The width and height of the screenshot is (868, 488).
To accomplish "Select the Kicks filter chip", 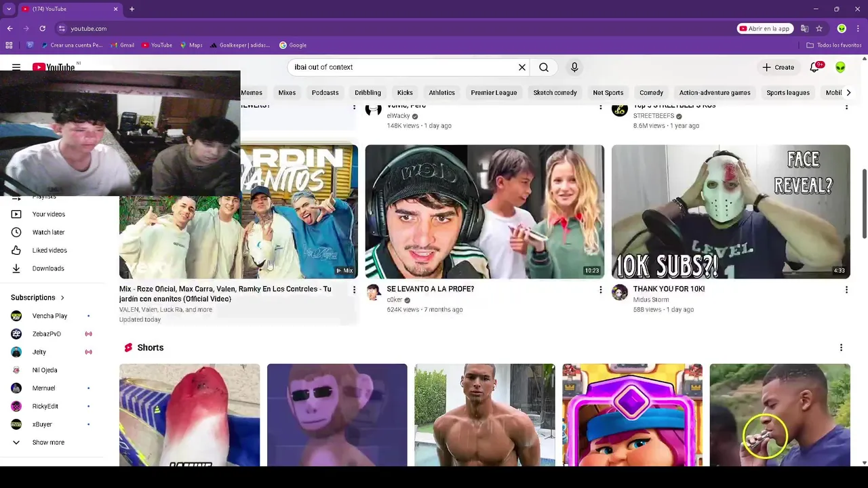I will pyautogui.click(x=405, y=93).
